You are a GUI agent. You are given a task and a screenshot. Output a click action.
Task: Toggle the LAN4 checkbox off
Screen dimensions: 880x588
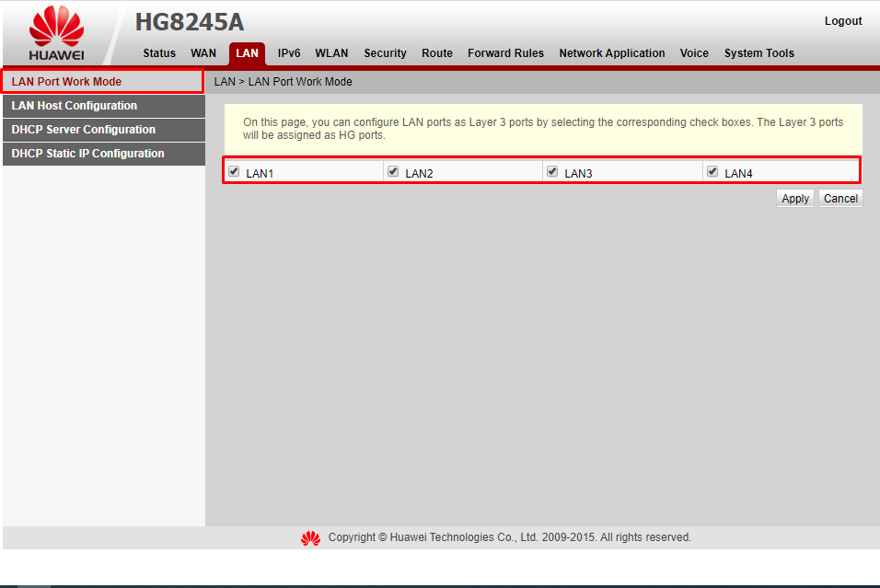click(x=712, y=170)
